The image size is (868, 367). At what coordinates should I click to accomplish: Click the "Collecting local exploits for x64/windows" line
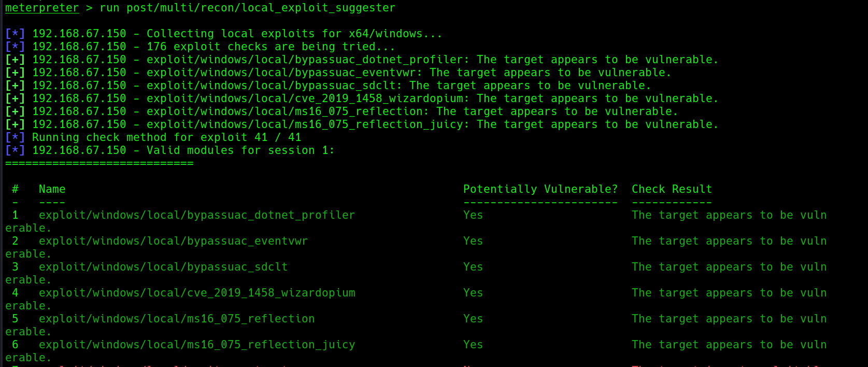(x=294, y=34)
